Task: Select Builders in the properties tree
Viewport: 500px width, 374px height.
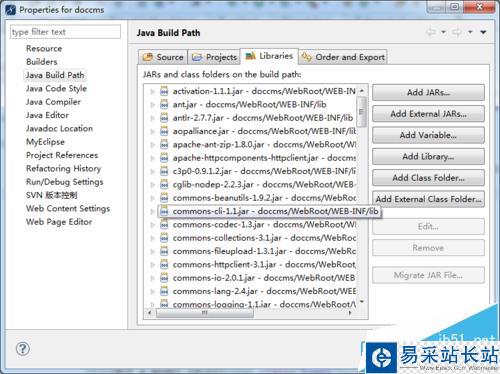Action: tap(42, 62)
